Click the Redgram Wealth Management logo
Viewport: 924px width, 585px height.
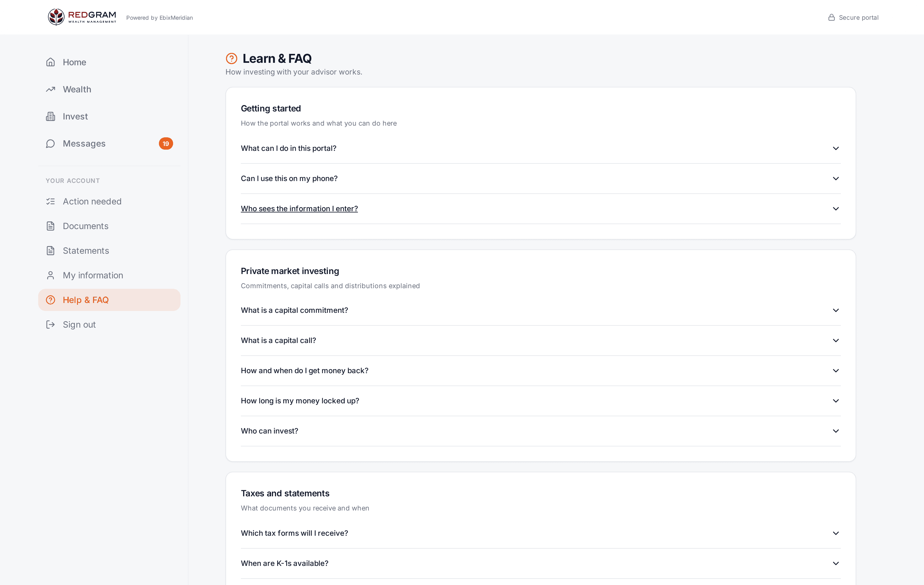(82, 17)
